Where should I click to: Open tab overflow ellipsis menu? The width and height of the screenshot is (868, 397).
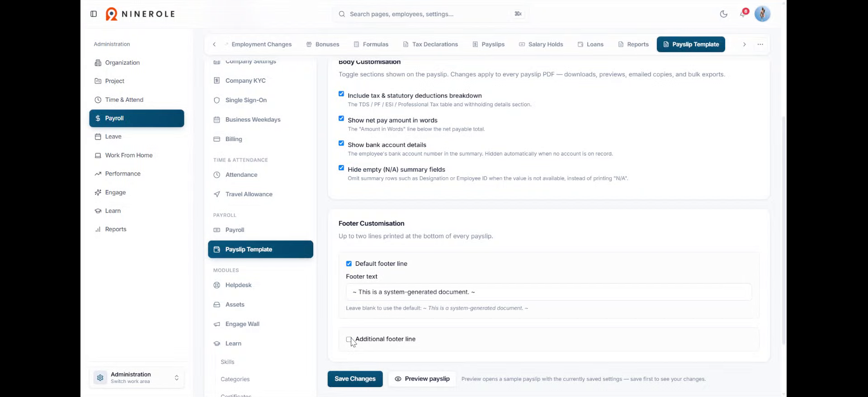[760, 44]
